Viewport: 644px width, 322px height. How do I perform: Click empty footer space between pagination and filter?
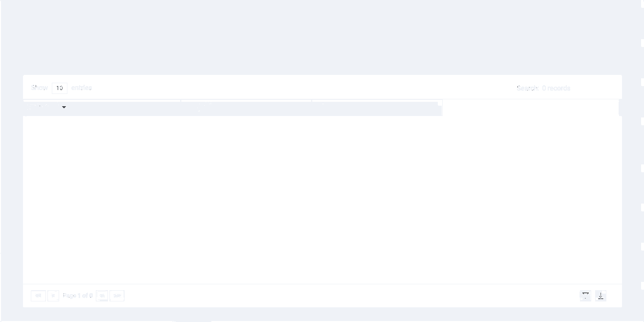(x=342, y=296)
